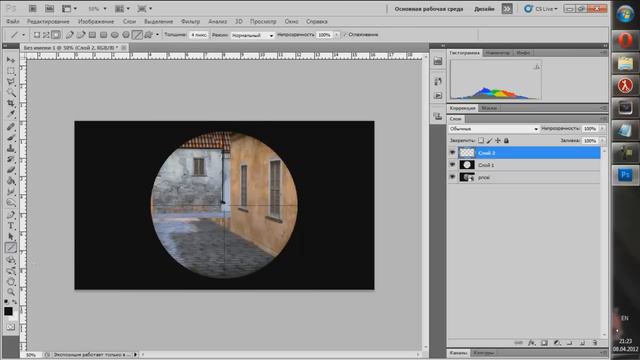Open the Редактирование menu

click(48, 21)
